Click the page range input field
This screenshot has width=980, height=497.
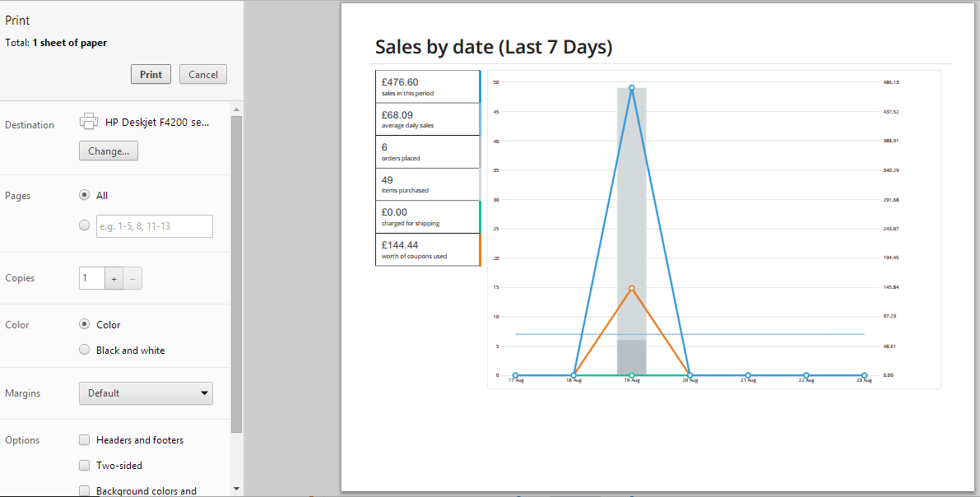[x=154, y=225]
